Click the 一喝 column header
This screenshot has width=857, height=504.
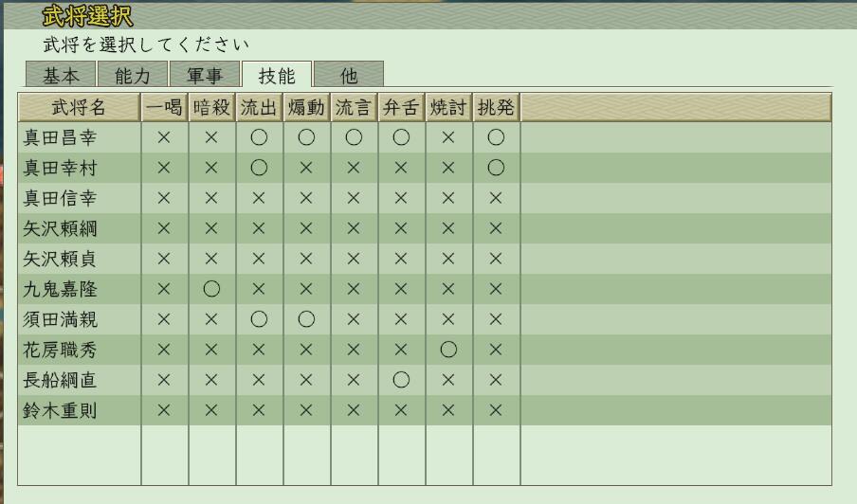164,108
